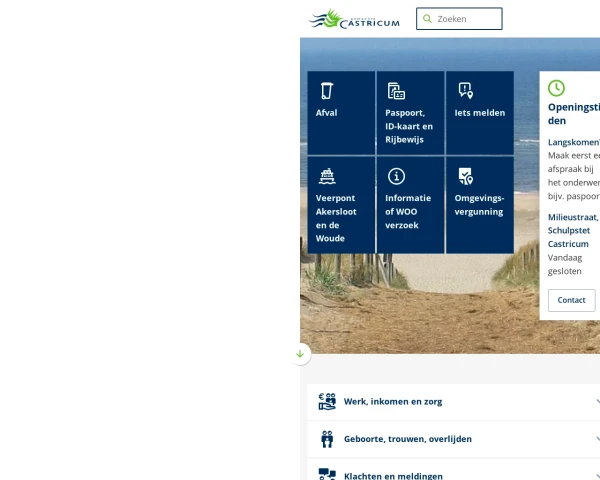Open the Iets melden tile label
This screenshot has height=480, width=600.
coord(480,113)
